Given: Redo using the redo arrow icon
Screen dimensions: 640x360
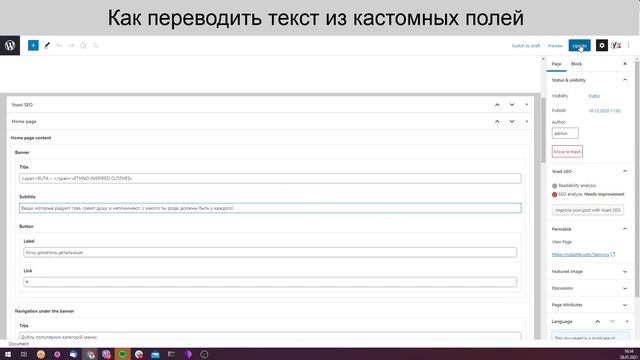Looking at the screenshot, I should pyautogui.click(x=71, y=45).
